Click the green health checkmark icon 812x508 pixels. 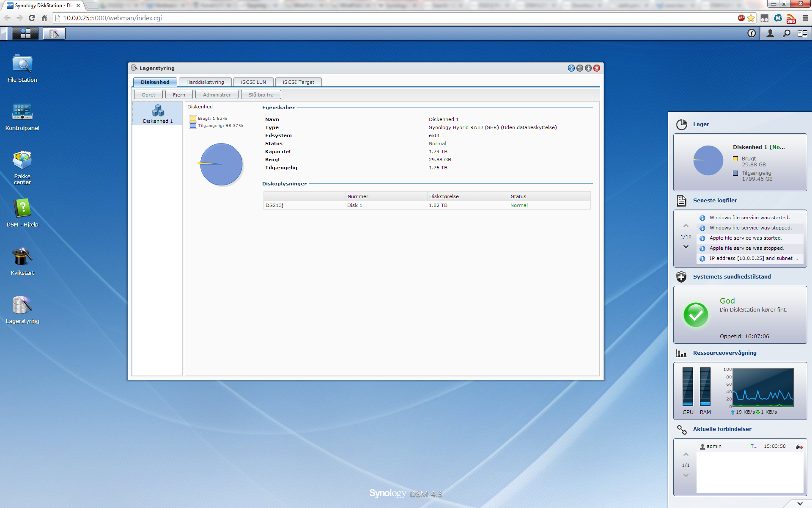pyautogui.click(x=696, y=315)
